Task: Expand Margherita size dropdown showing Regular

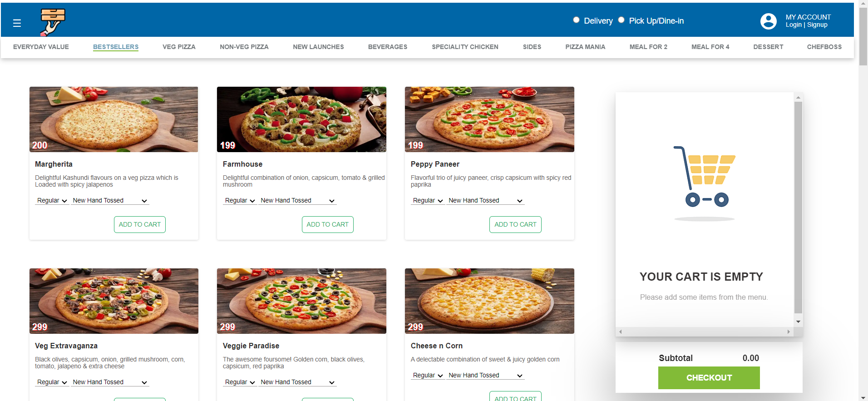Action: click(52, 200)
